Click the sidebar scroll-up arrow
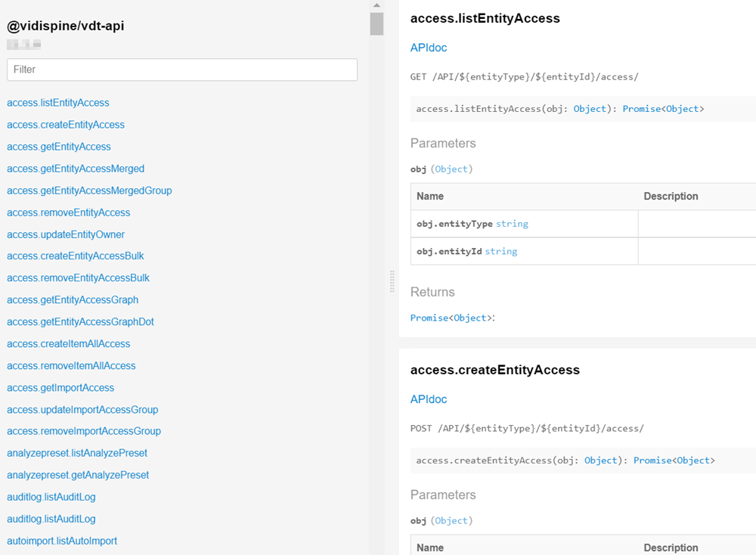The height and width of the screenshot is (555, 756). (x=376, y=5)
